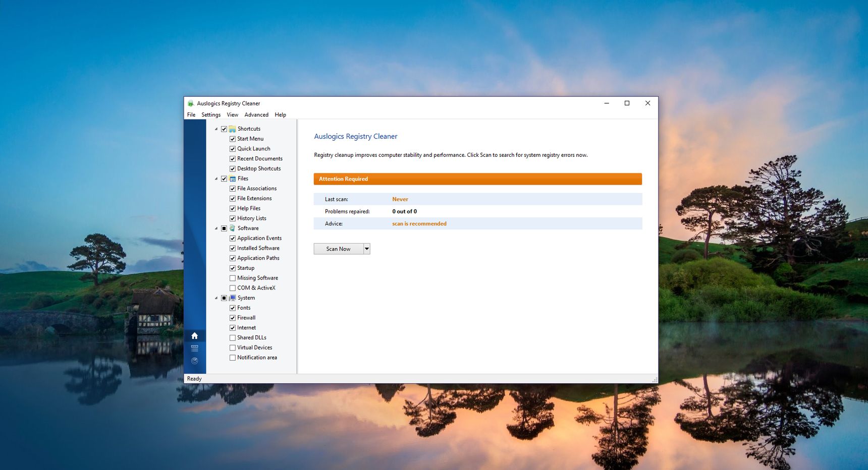Select the System tree label
Image resolution: width=868 pixels, height=470 pixels.
pos(246,298)
